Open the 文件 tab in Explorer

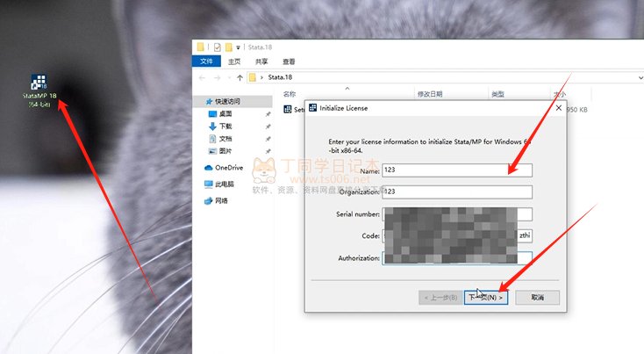pos(206,61)
